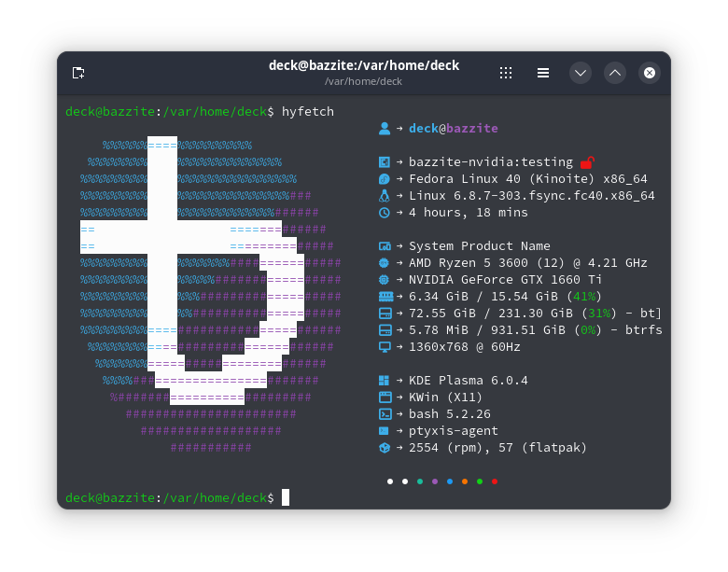The width and height of the screenshot is (728, 572).
Task: Minimize the terminal window
Action: tap(581, 73)
